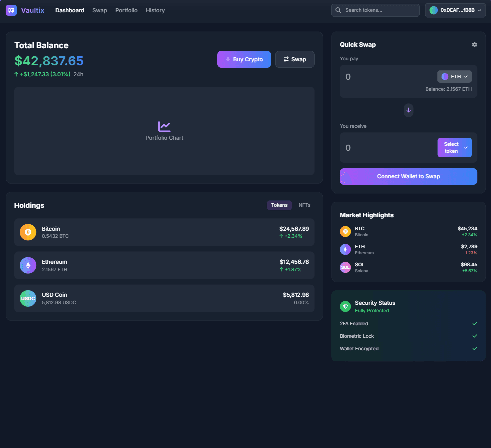Click the Swap button beside Buy Crypto

(295, 59)
